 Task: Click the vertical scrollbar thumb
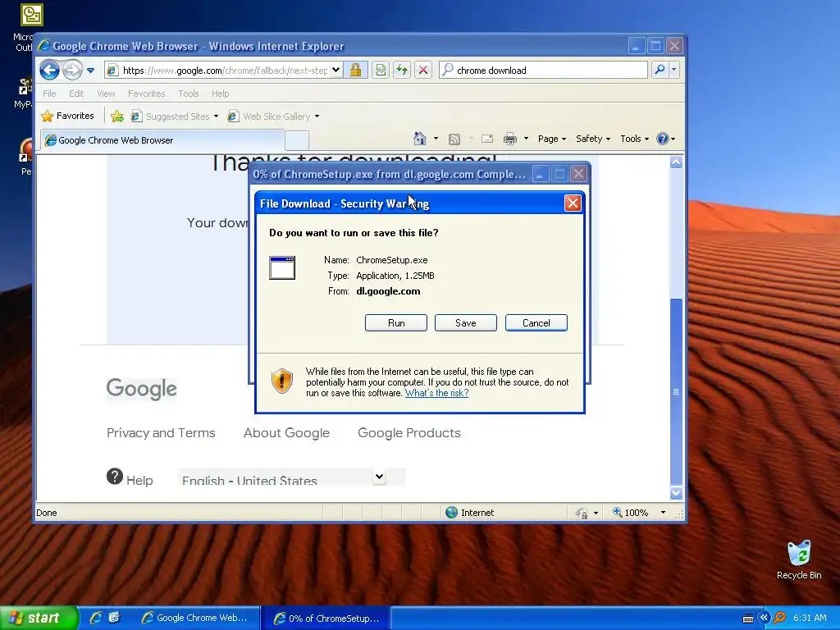click(x=676, y=391)
